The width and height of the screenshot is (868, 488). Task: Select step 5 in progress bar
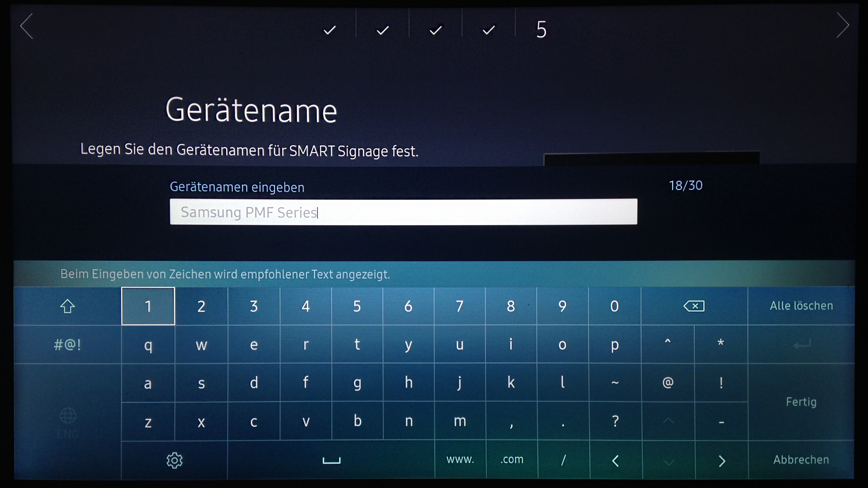coord(541,30)
